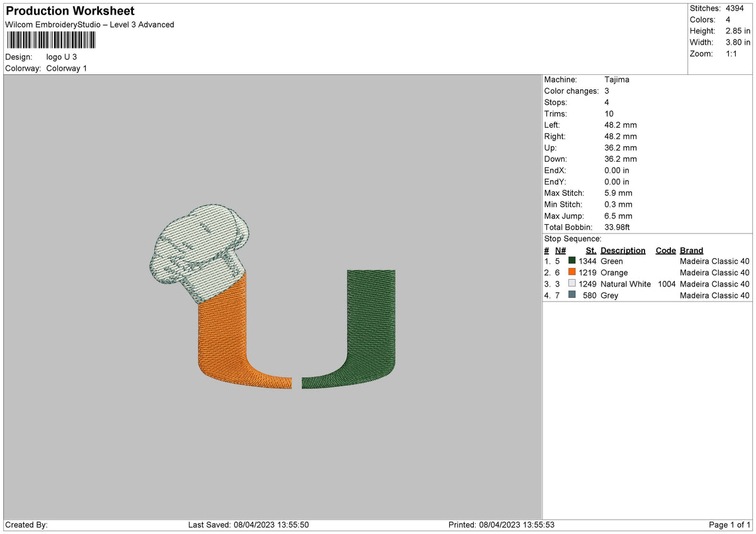Viewport: 756px width, 534px height.
Task: Click 'Wilcom EmbroideryStudio – Level 3 Advanced' text
Action: [x=89, y=25]
